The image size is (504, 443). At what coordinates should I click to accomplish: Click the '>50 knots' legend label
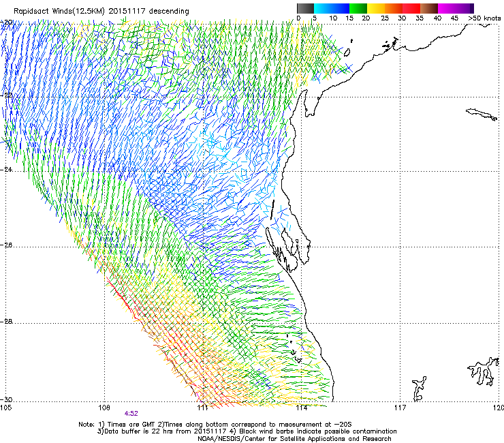tap(484, 18)
